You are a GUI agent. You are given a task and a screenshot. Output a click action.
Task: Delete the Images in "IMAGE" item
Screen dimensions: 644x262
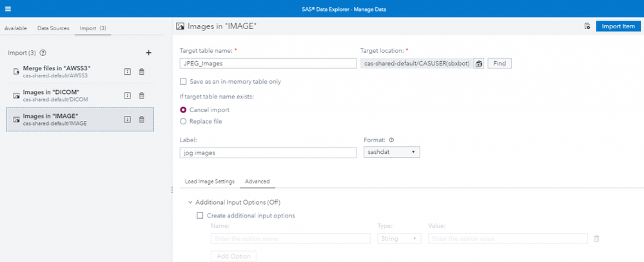[x=142, y=119]
